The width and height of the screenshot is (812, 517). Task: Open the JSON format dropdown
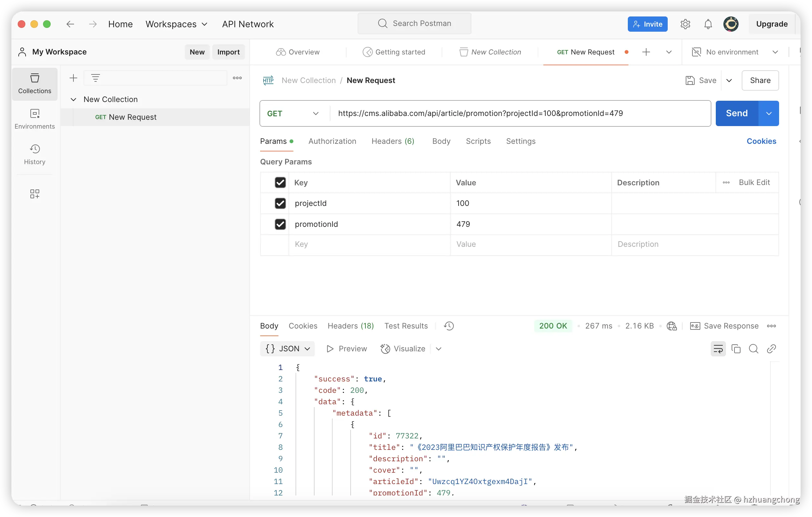click(x=287, y=348)
